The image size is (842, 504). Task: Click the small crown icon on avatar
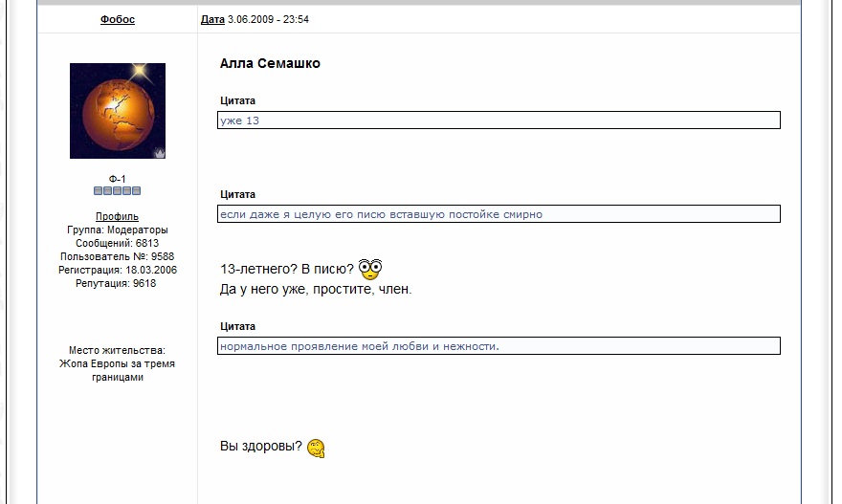click(160, 153)
